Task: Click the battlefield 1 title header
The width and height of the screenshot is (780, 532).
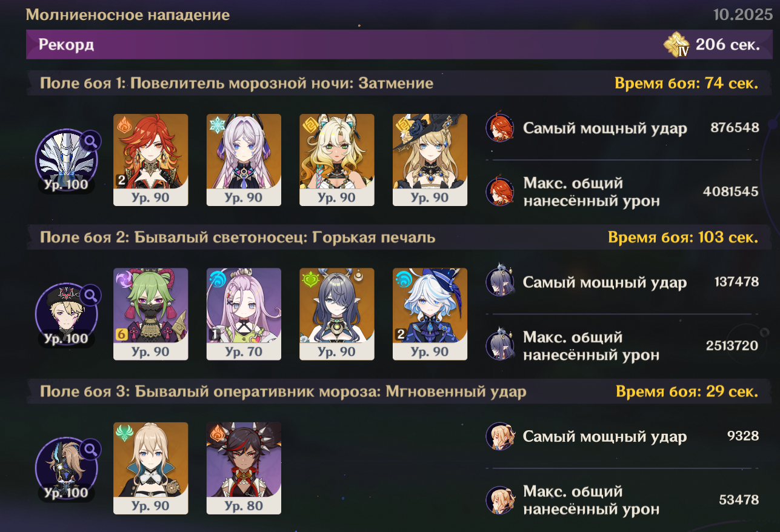Action: tap(236, 83)
